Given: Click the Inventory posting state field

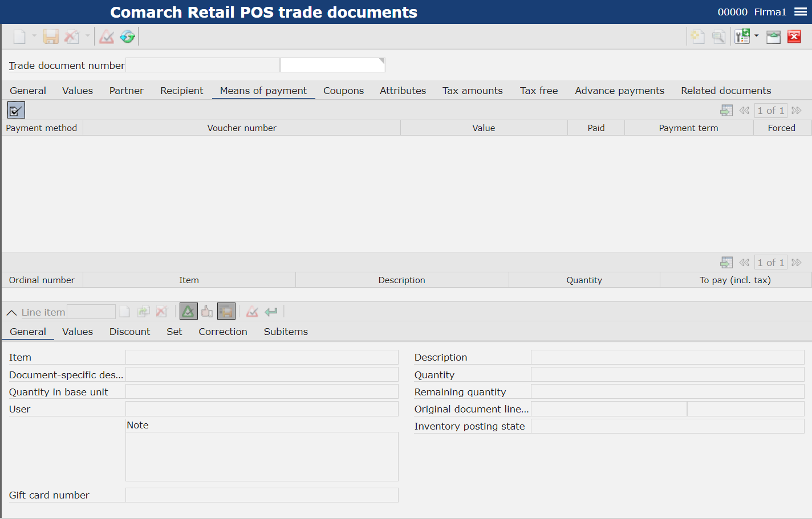Looking at the screenshot, I should [668, 426].
